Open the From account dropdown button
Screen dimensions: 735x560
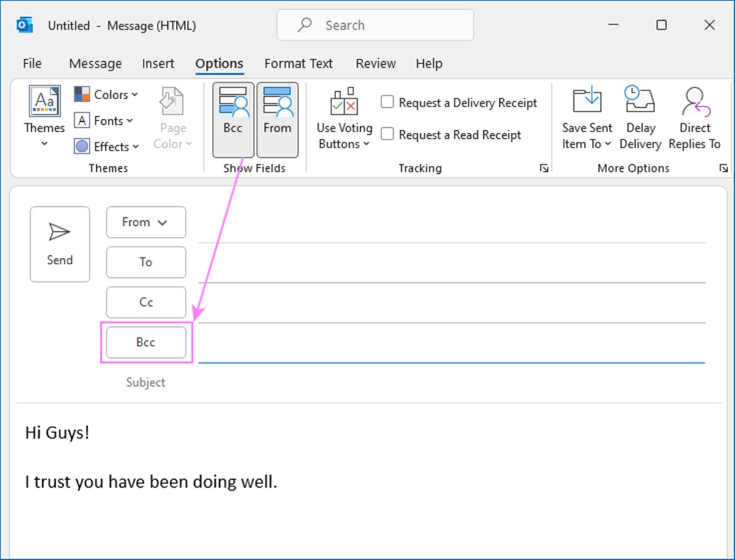coord(146,222)
